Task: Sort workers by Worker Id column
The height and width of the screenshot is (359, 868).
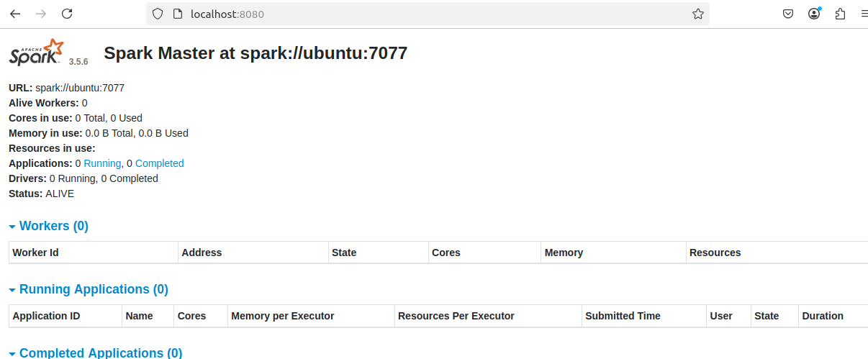Action: (93, 253)
